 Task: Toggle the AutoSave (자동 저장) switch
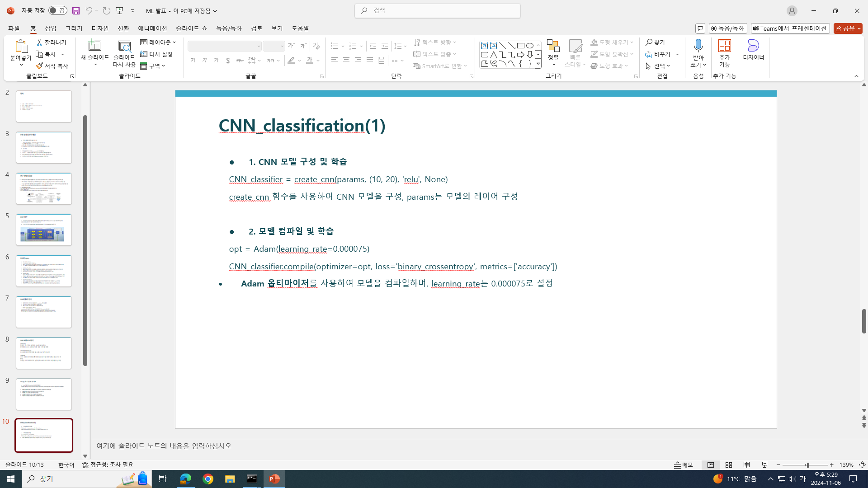[57, 10]
